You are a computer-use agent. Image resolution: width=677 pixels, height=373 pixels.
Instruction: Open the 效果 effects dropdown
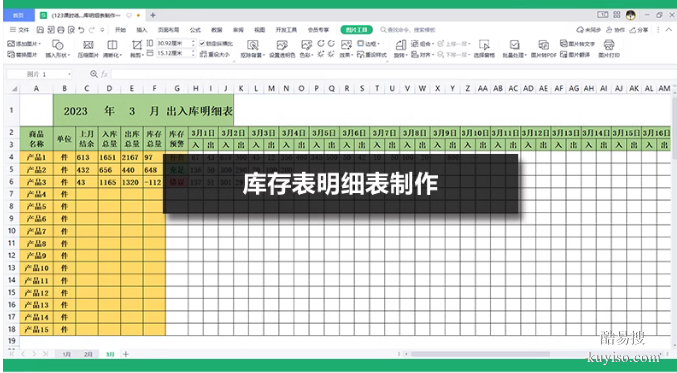click(345, 55)
